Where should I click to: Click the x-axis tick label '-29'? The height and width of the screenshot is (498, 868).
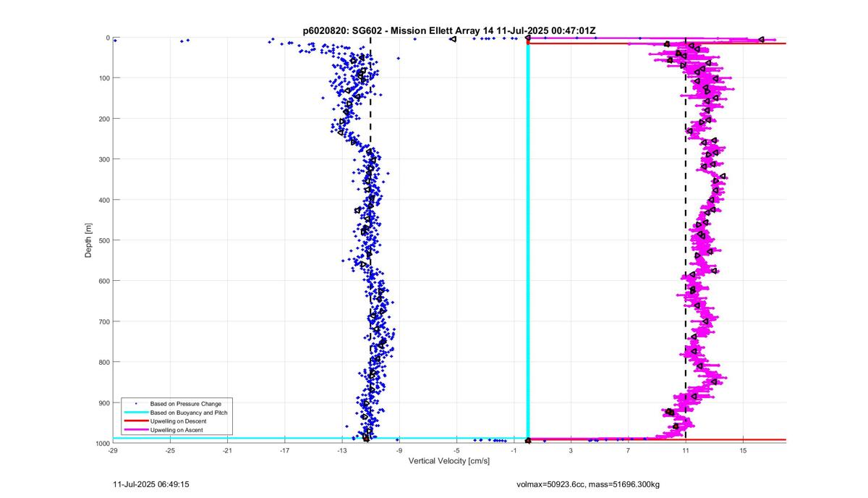click(x=113, y=450)
